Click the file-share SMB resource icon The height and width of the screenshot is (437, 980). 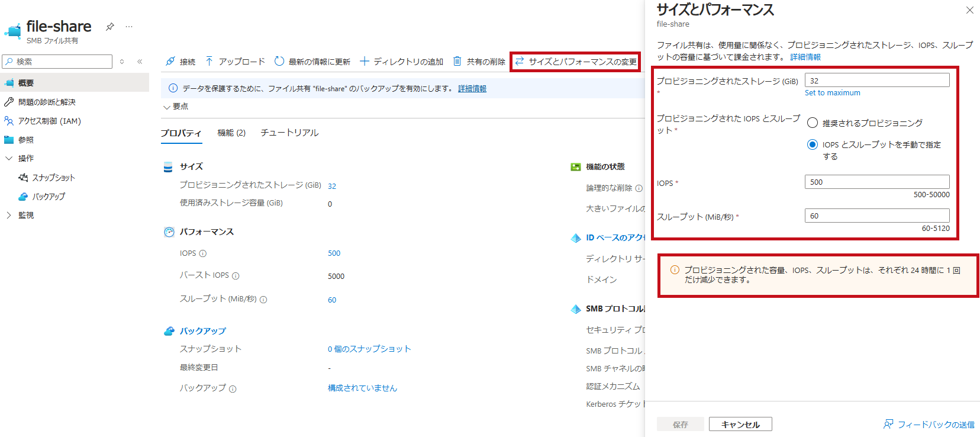(13, 31)
